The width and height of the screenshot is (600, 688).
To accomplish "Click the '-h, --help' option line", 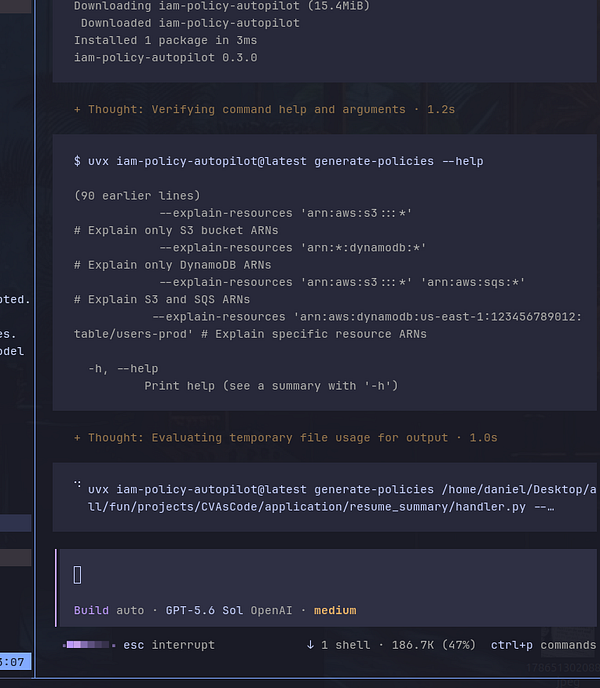I will tap(123, 369).
